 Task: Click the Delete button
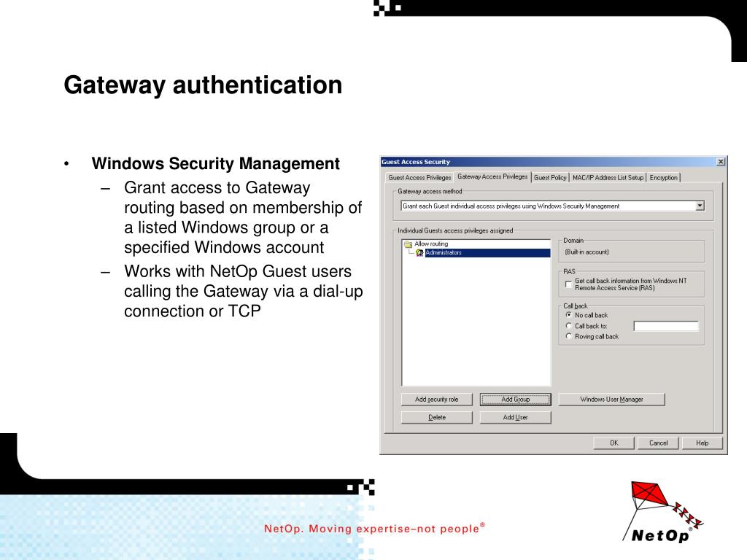pyautogui.click(x=437, y=418)
